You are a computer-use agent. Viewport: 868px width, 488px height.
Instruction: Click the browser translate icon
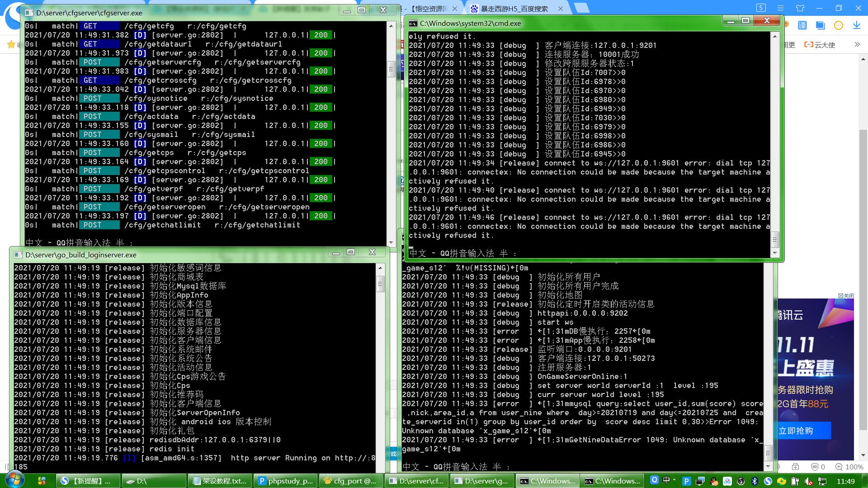[802, 25]
